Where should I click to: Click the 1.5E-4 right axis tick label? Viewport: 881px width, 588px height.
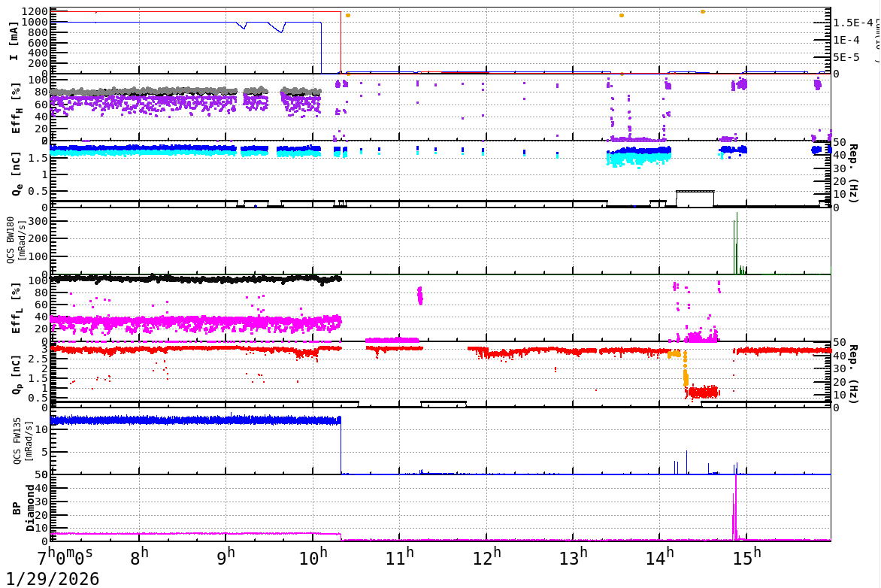coord(852,23)
